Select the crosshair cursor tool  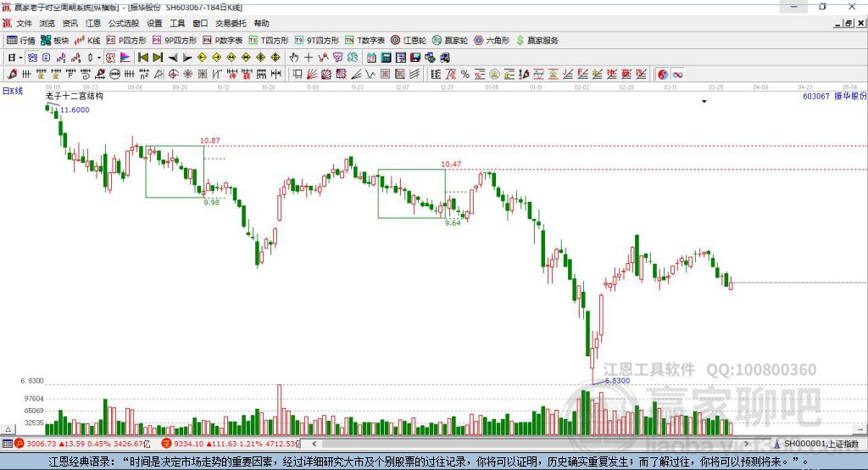tap(309, 57)
